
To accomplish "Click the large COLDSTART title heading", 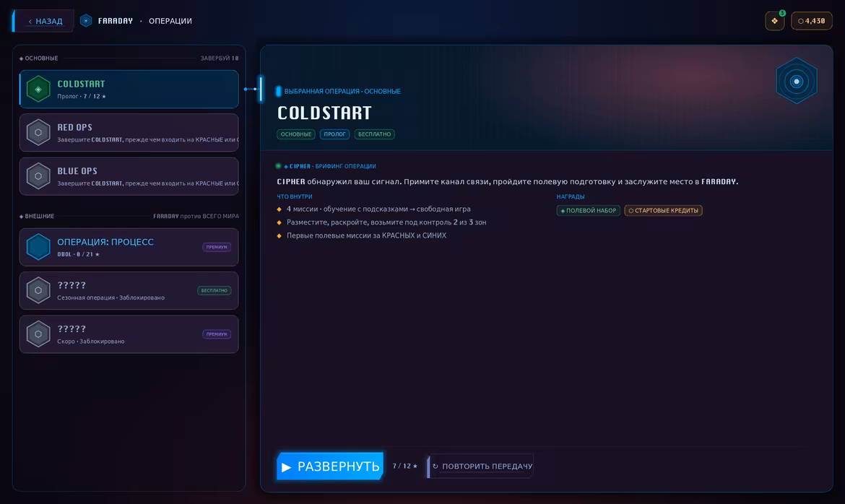I will (x=324, y=113).
